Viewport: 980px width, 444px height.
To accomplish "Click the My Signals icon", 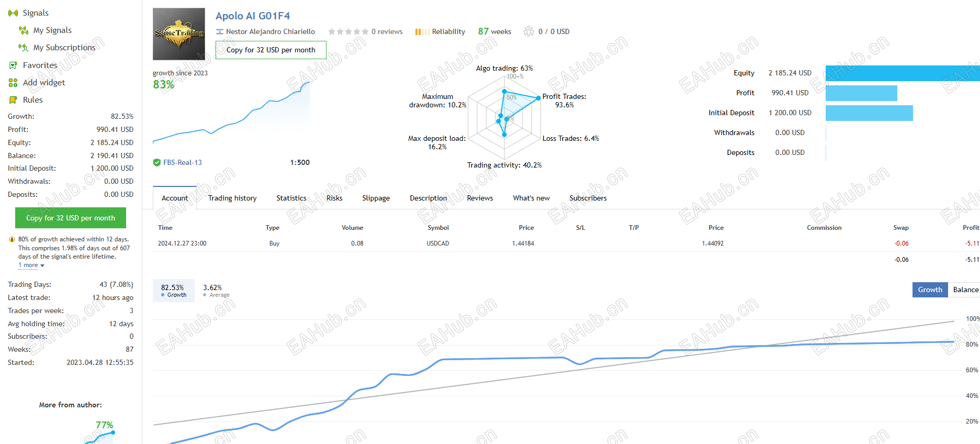I will tap(24, 30).
